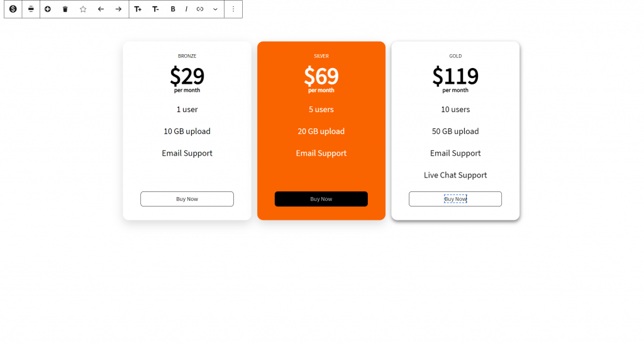Change block alignment from toolbar
This screenshot has width=644, height=345.
click(31, 9)
